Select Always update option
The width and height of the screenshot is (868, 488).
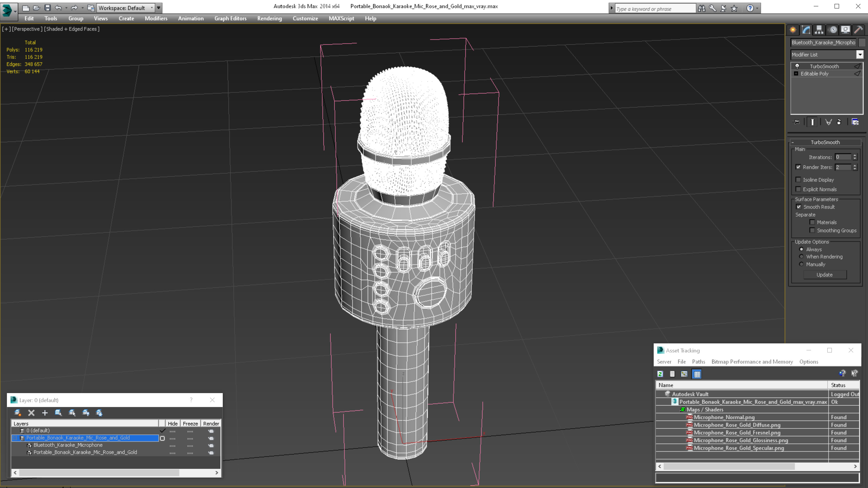click(801, 249)
